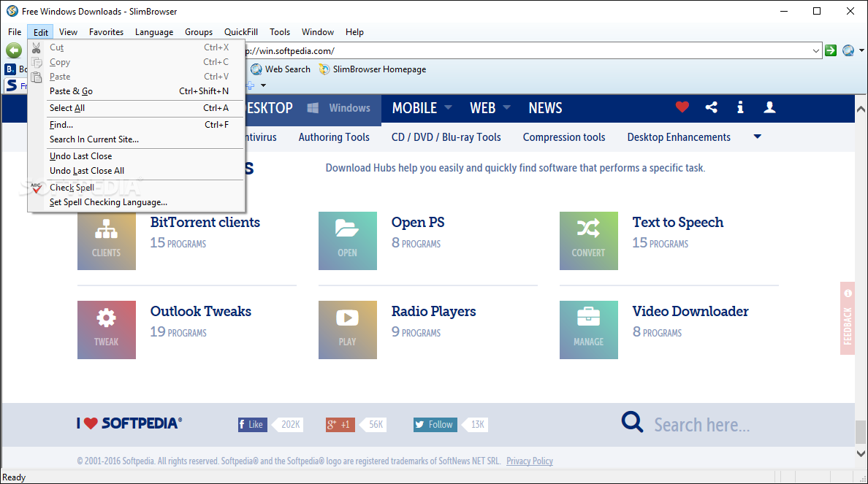Open the Authoring Tools category
Image resolution: width=868 pixels, height=484 pixels.
(x=334, y=137)
